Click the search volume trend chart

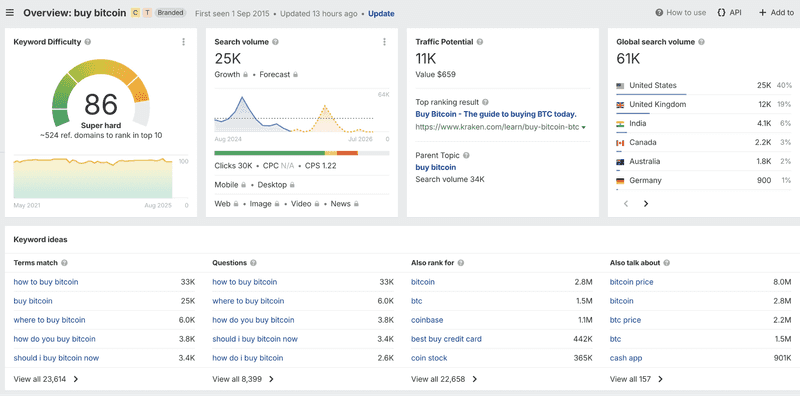[x=294, y=113]
